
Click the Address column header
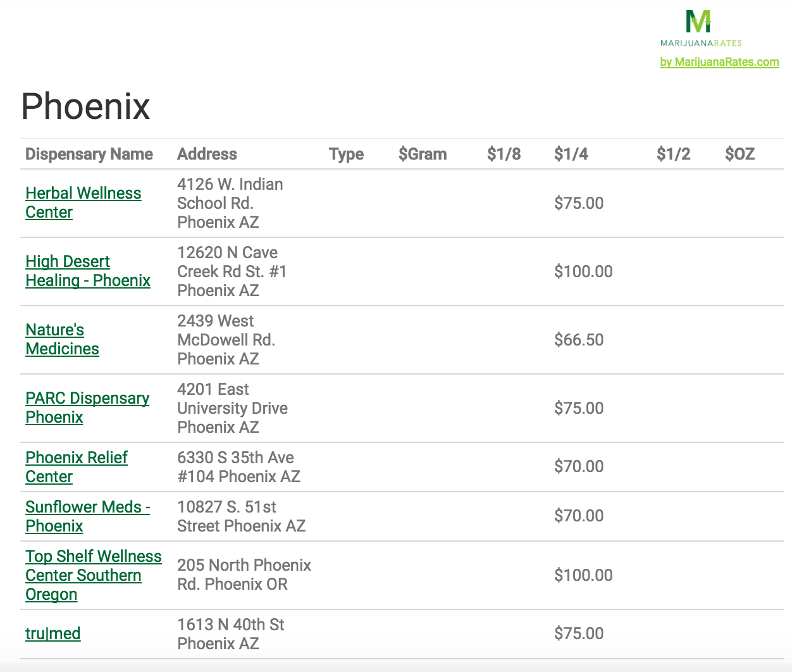[x=207, y=154]
